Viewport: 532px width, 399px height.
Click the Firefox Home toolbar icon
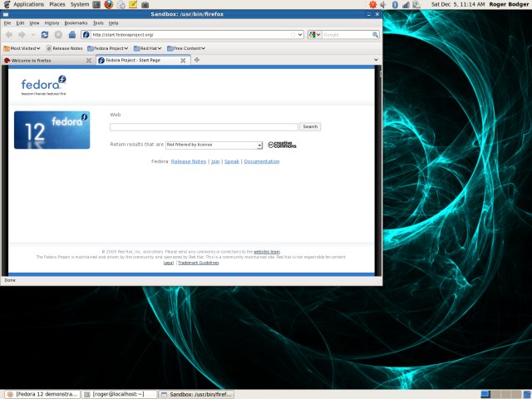72,35
